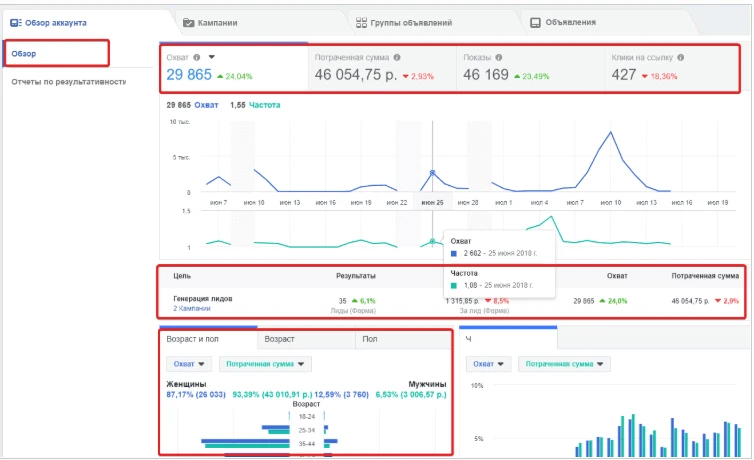754x460 pixels.
Task: Switch to the Возраст и пол tab
Action: point(209,339)
